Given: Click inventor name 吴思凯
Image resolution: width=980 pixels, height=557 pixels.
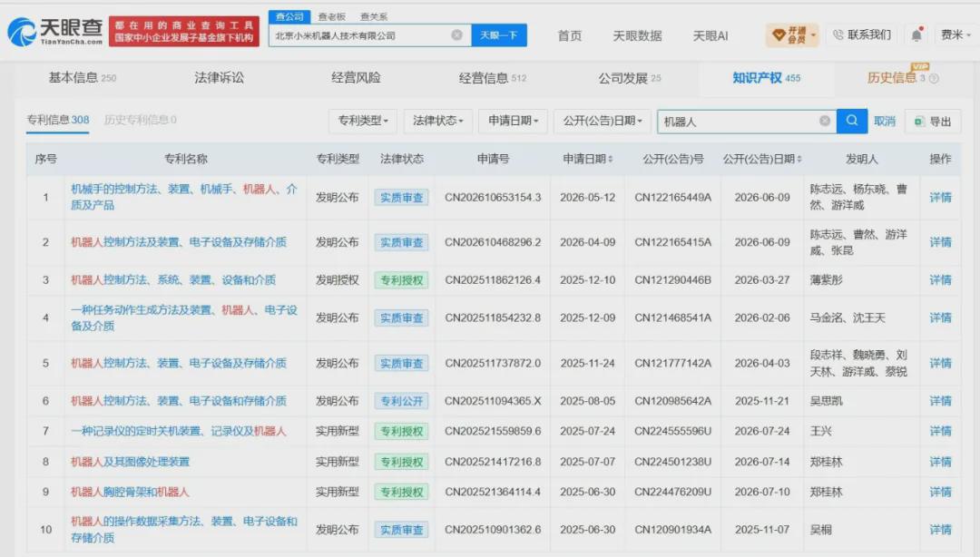Looking at the screenshot, I should (827, 401).
